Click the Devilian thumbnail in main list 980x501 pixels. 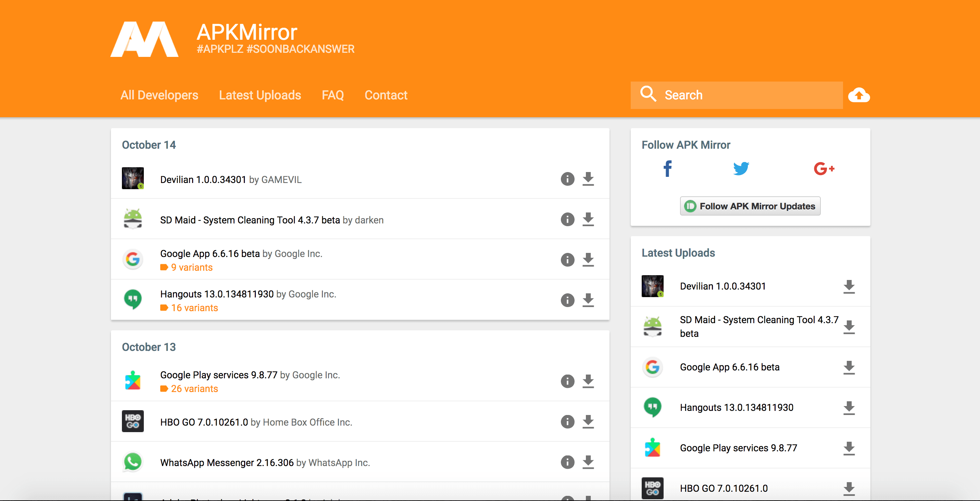[x=133, y=178]
